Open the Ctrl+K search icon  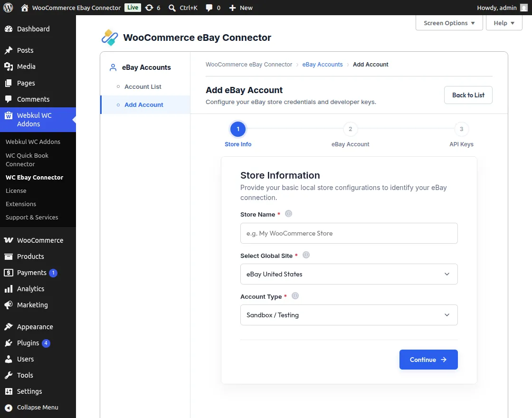click(x=172, y=8)
